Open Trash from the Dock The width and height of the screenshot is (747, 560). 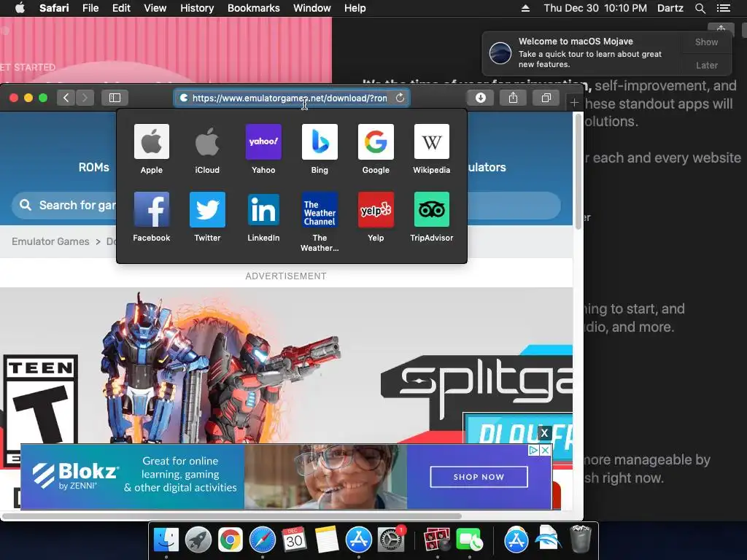580,539
